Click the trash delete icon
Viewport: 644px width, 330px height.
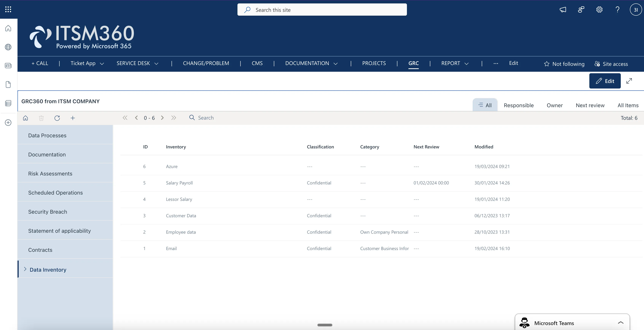coord(41,118)
